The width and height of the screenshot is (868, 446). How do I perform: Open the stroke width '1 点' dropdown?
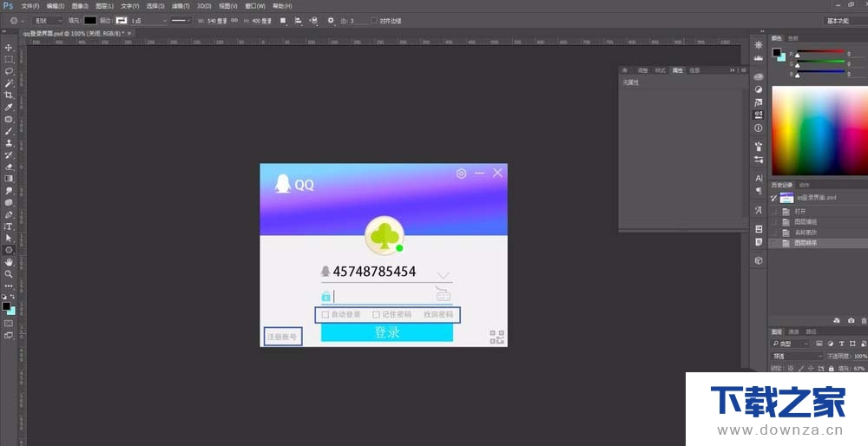(148, 21)
